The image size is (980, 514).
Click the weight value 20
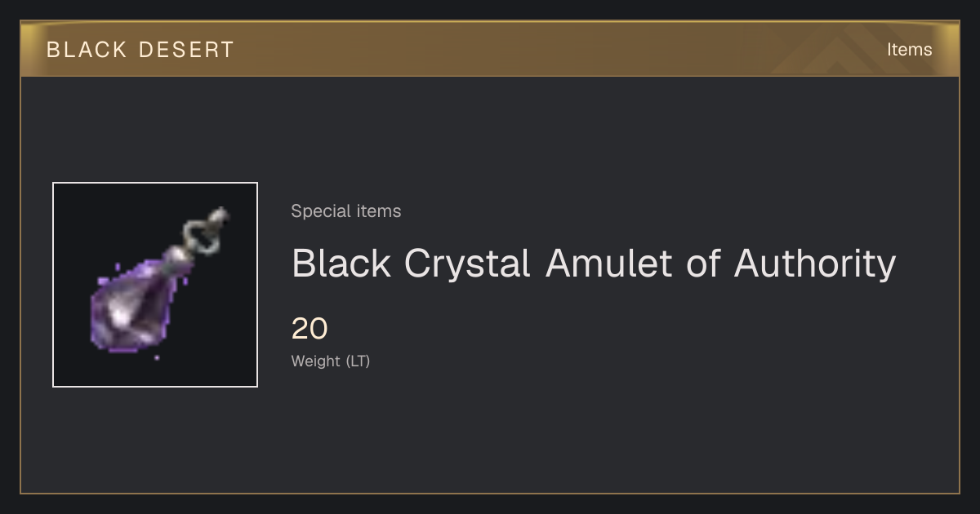310,329
